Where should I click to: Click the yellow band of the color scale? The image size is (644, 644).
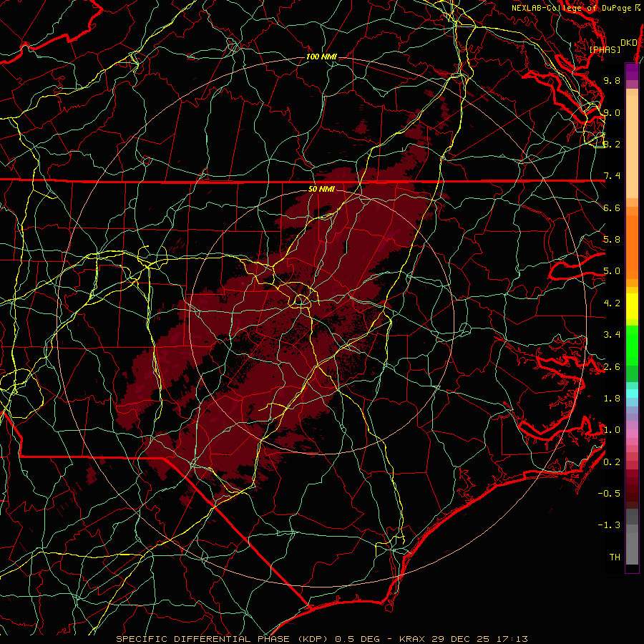[x=632, y=306]
